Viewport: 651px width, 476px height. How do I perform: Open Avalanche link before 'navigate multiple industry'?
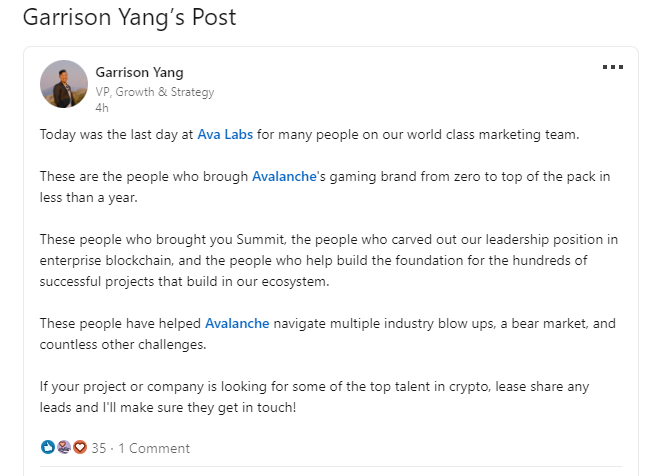(237, 324)
